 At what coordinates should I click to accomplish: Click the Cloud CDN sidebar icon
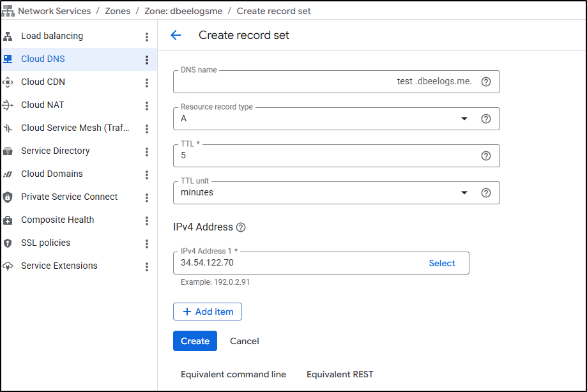[x=8, y=82]
